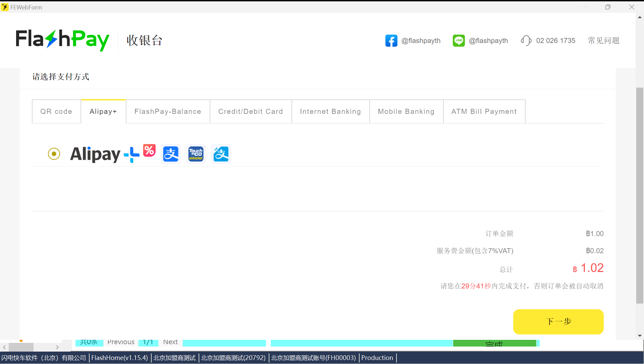Click the Alipay brand wordmark

coord(95,154)
